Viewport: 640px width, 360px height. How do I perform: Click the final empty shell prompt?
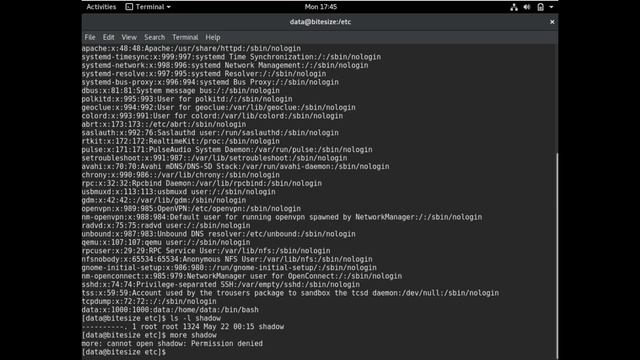pos(124,352)
